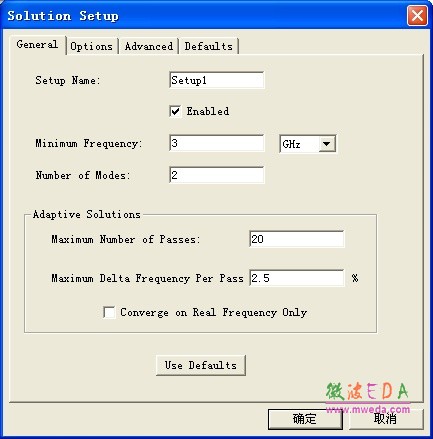
Task: Open the Defaults tab
Action: (x=209, y=46)
